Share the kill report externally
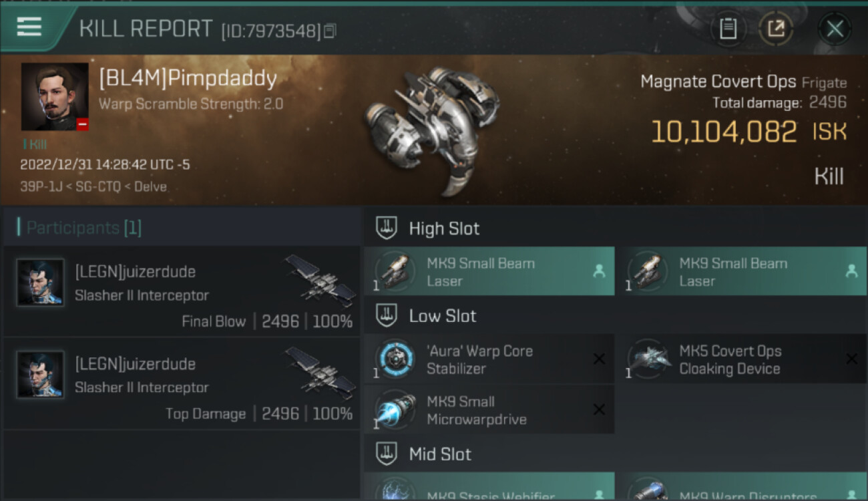This screenshot has width=868, height=501. (776, 29)
